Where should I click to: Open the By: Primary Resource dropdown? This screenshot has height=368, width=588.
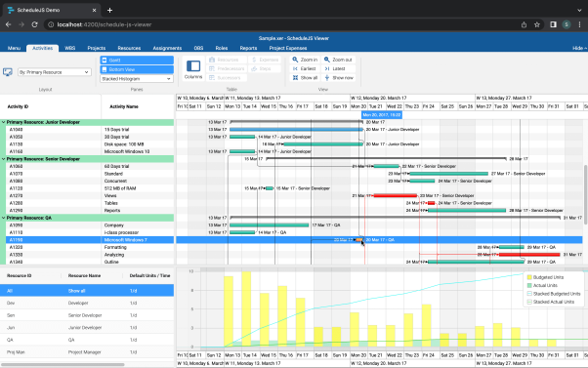[x=55, y=72]
